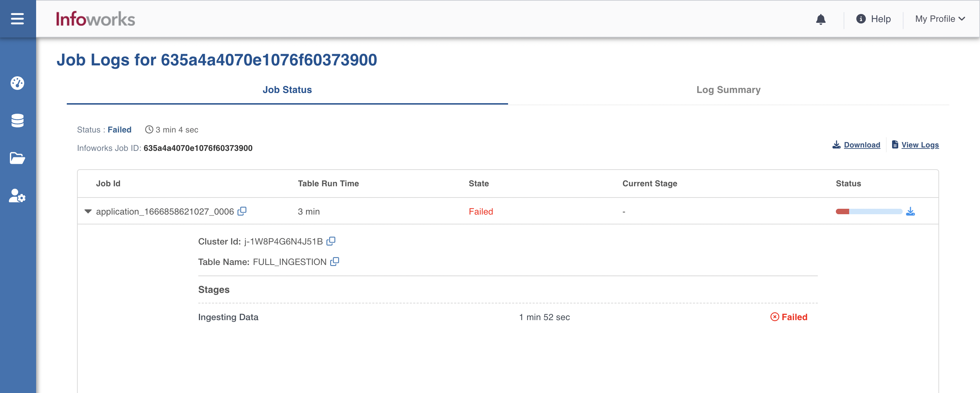Click the Current Stage column header
This screenshot has height=393, width=980.
[x=649, y=183]
